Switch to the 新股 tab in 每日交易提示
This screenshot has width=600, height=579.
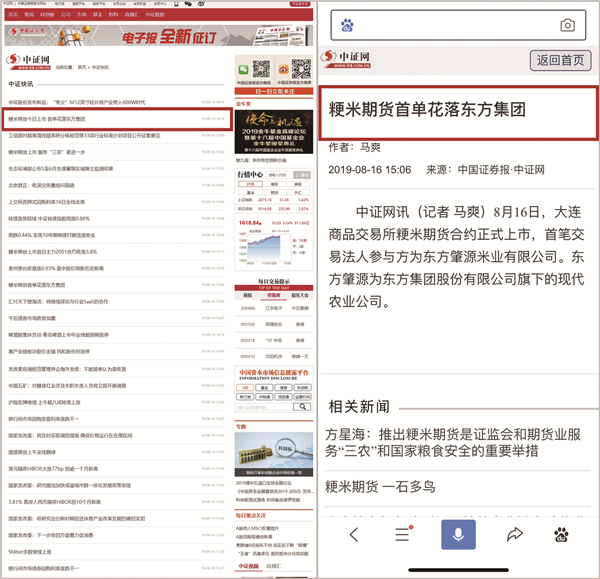pos(248,295)
